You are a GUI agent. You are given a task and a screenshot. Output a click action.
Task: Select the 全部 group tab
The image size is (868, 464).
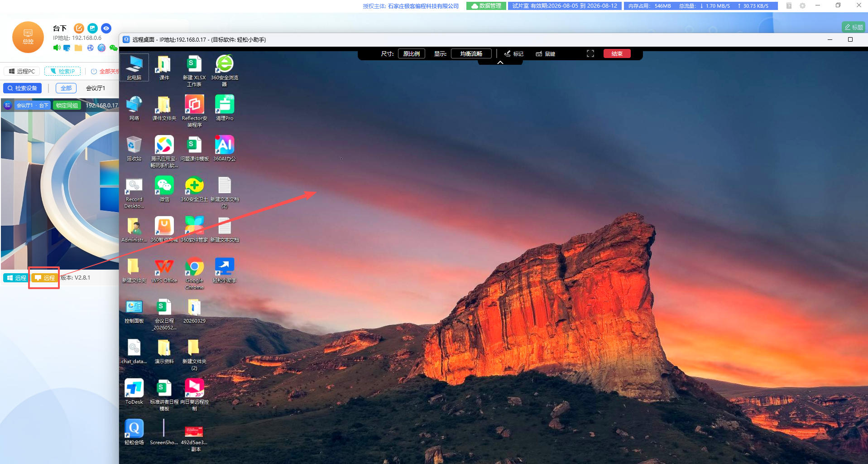coord(66,88)
